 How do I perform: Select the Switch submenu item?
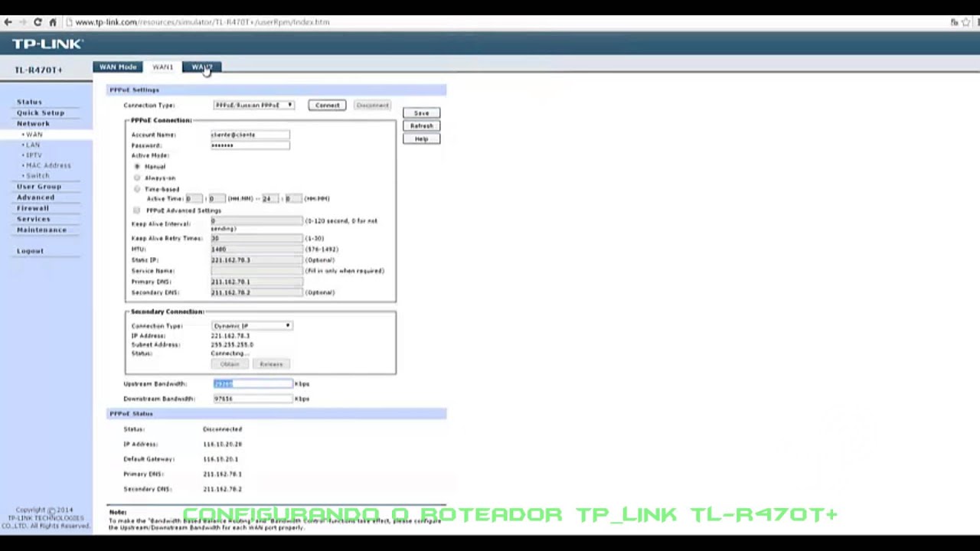coord(37,176)
